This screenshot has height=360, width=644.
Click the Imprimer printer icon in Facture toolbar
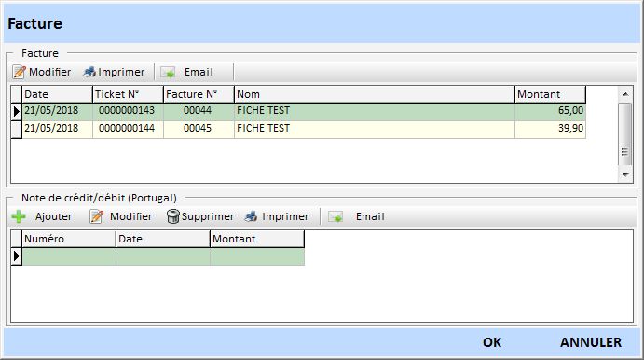tap(89, 72)
